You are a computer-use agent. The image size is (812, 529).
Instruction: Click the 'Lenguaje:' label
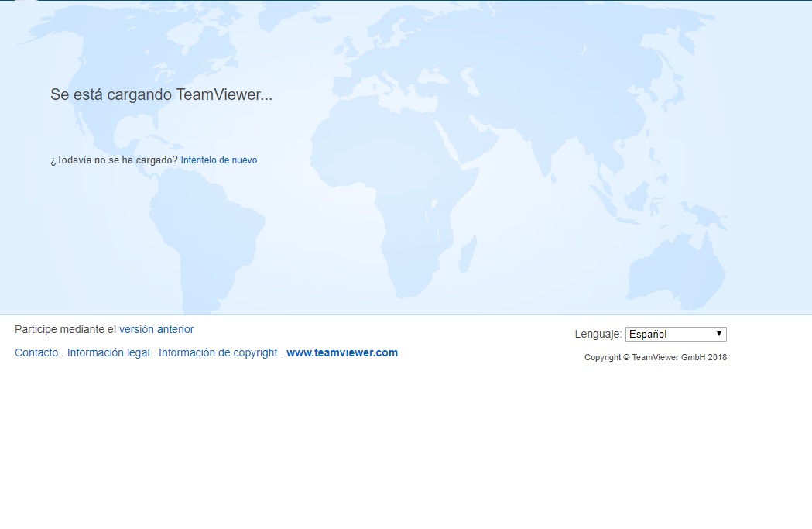(598, 334)
